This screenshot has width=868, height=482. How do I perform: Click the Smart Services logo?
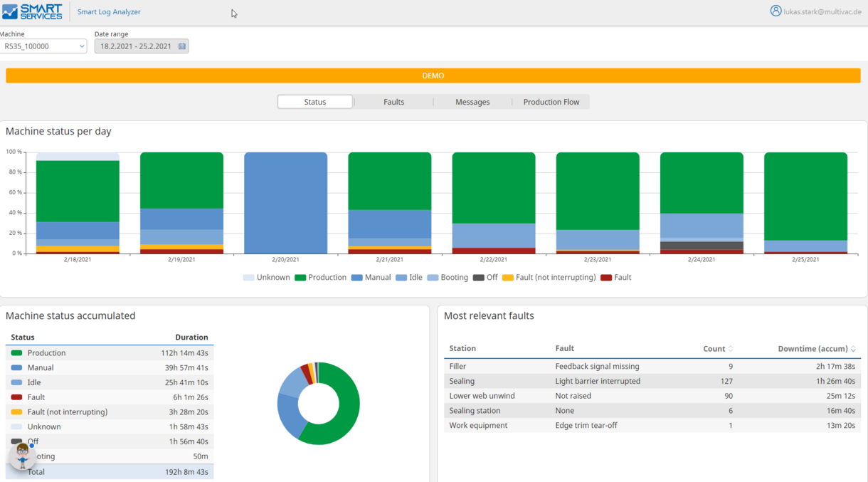click(32, 11)
